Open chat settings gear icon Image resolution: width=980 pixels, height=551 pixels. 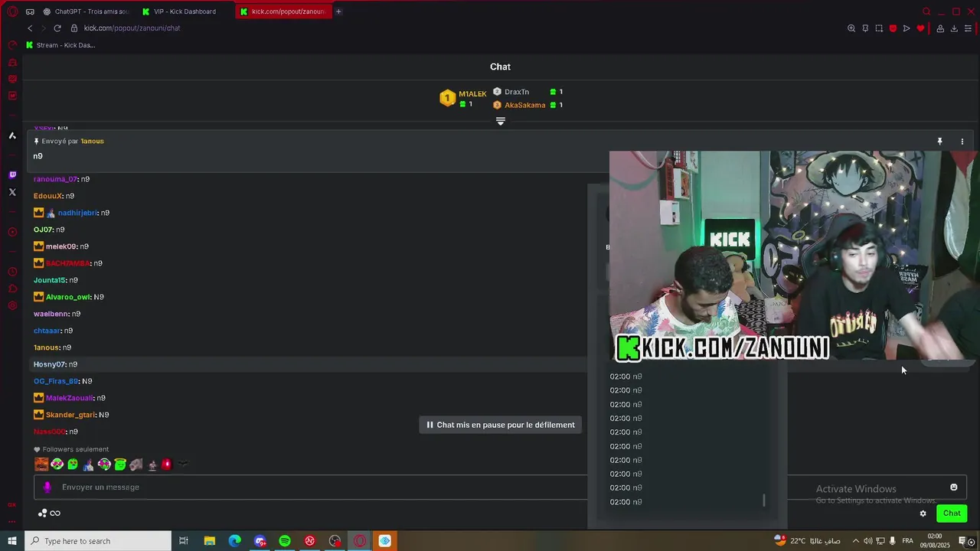[x=923, y=514]
